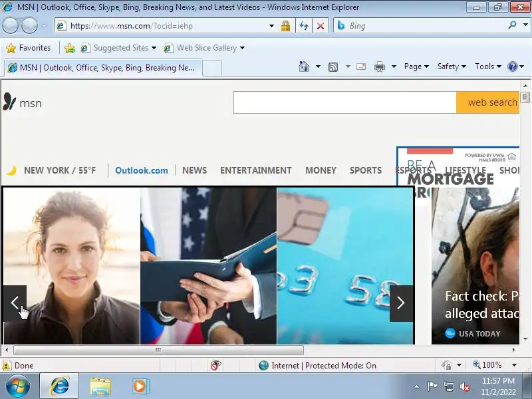Expand the Home button dropdown arrow
The width and height of the screenshot is (532, 399).
click(x=318, y=66)
